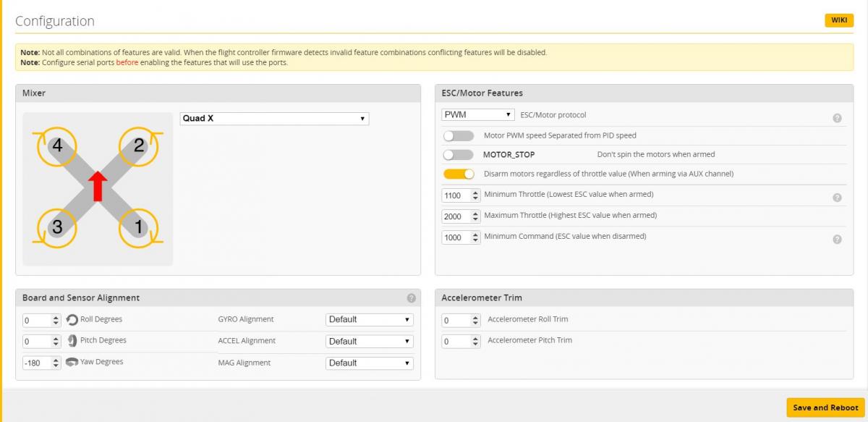Open the PWM ESC/Motor protocol dropdown
868x422 pixels.
click(478, 114)
